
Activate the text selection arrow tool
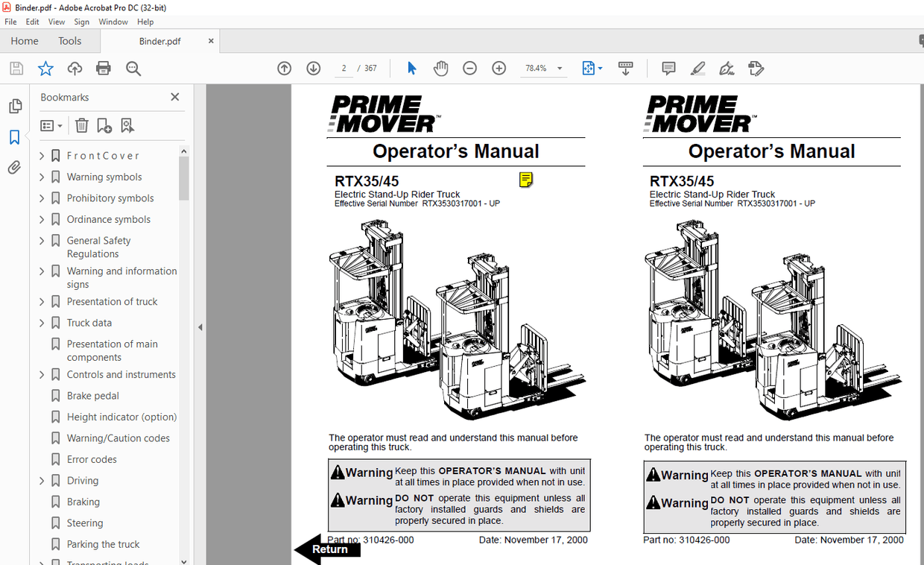point(411,68)
